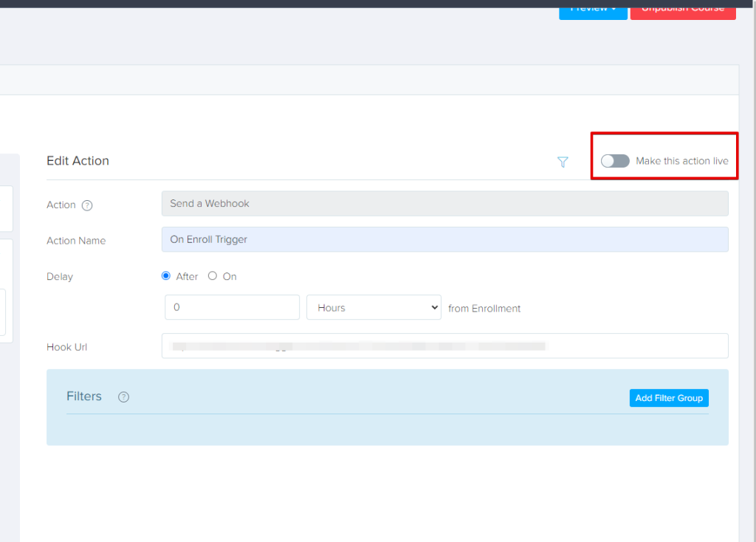Viewport: 756px width, 542px height.
Task: Click the Hook Url field label
Action: [66, 347]
